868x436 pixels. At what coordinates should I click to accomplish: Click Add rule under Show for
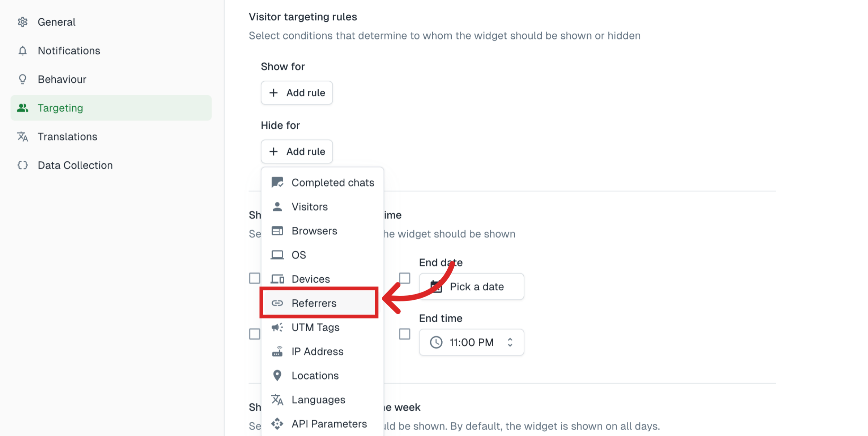coord(297,93)
